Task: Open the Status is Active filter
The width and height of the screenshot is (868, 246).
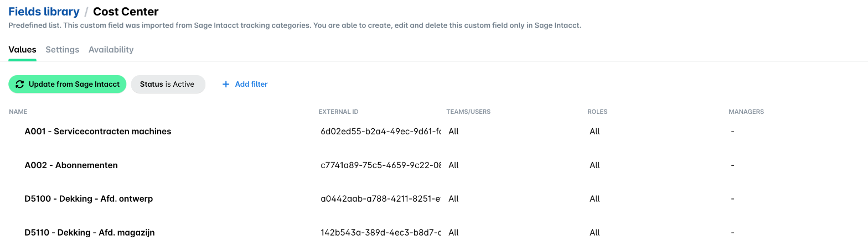Action: pyautogui.click(x=168, y=84)
